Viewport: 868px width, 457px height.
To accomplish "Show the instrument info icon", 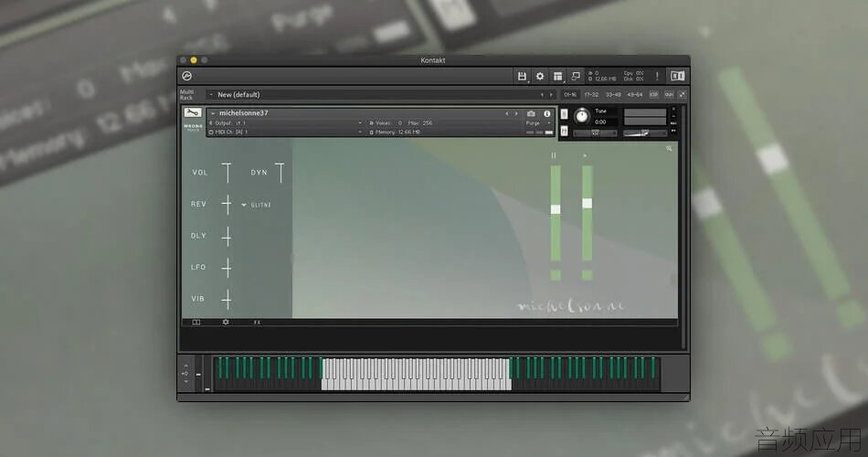I will [547, 113].
